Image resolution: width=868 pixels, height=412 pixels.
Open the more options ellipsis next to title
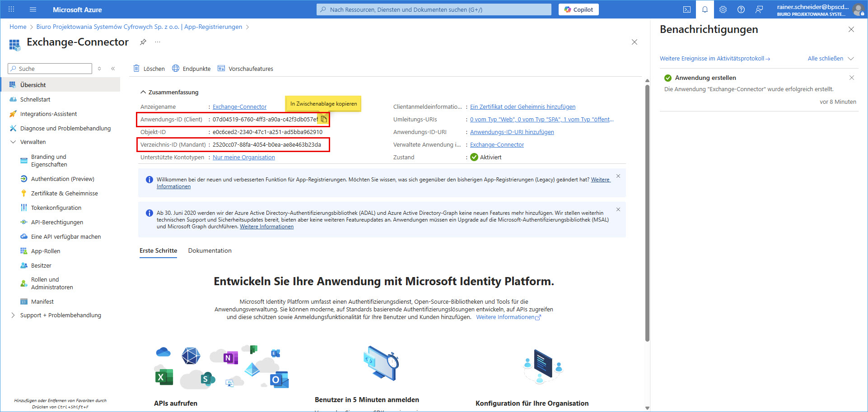coord(158,42)
